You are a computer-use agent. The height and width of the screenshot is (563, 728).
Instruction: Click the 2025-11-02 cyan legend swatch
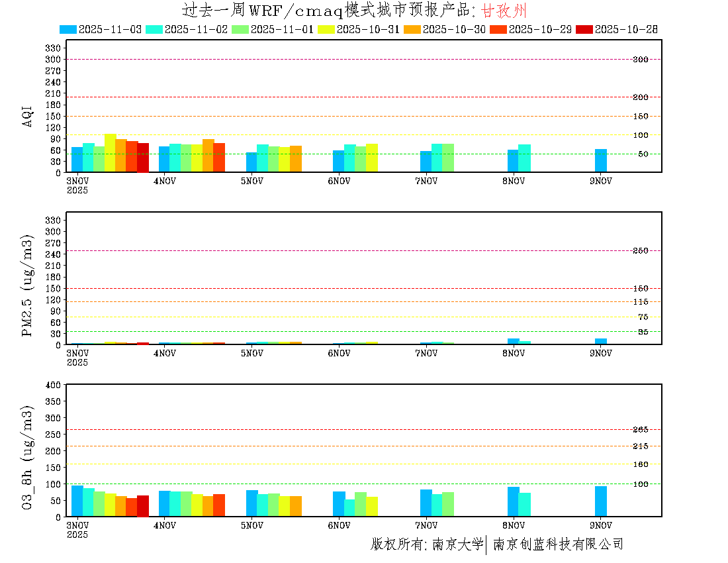point(154,29)
